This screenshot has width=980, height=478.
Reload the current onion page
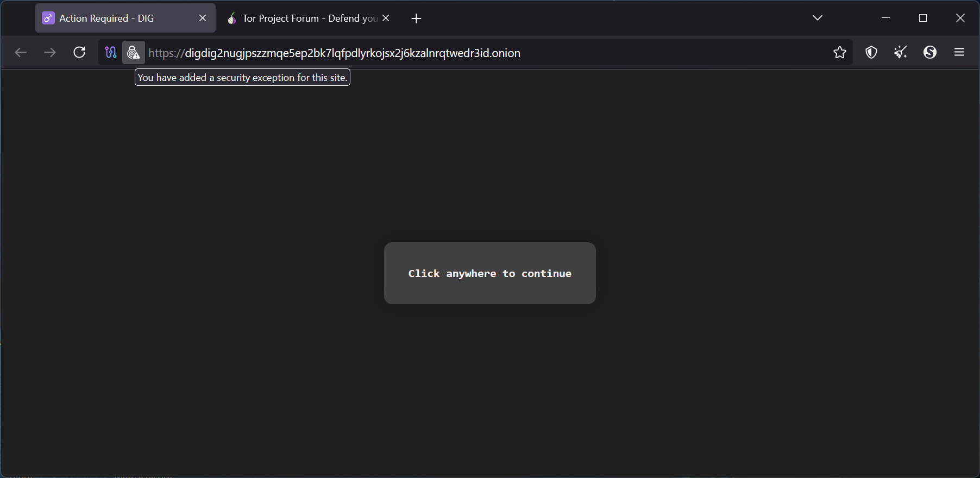tap(79, 52)
